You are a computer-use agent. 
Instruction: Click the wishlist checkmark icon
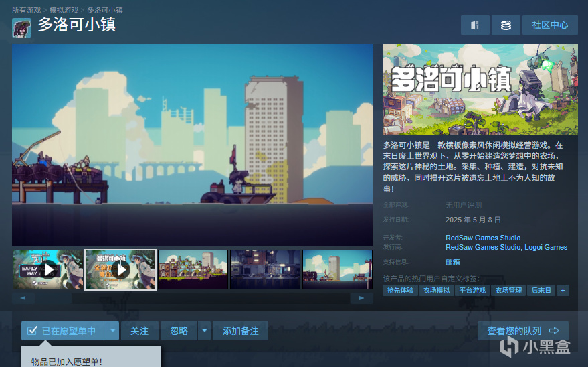pyautogui.click(x=33, y=331)
